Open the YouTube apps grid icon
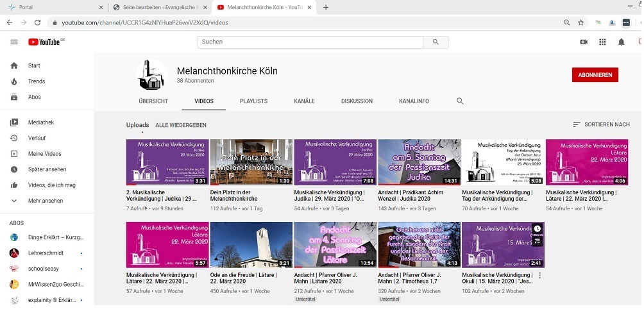Viewport: 644px width, 336px height. [602, 42]
